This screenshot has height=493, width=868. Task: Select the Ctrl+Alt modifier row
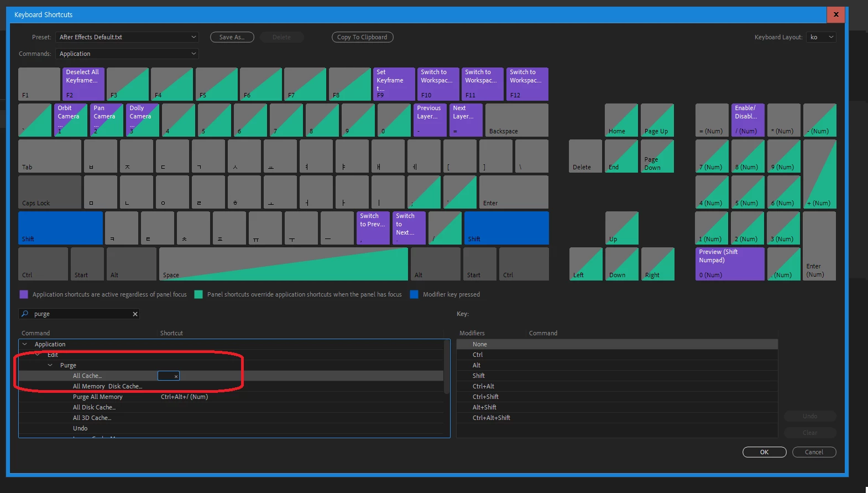pyautogui.click(x=617, y=386)
